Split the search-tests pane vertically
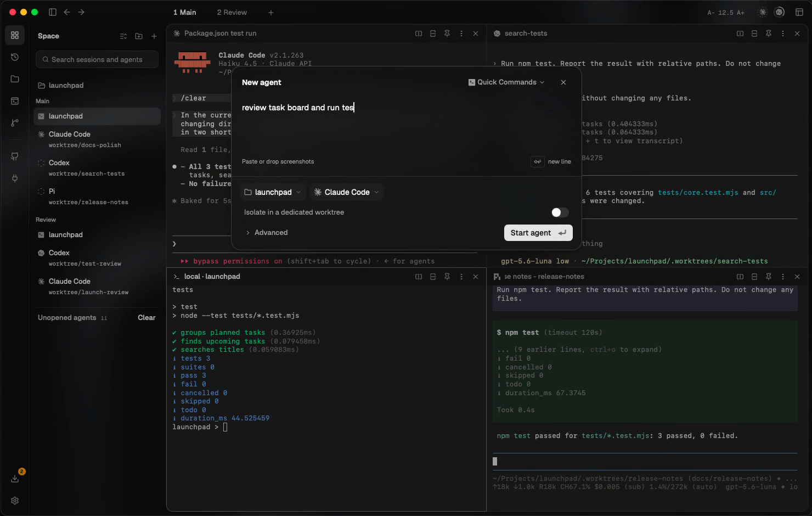Screen dimensions: 812x516 click(x=740, y=33)
